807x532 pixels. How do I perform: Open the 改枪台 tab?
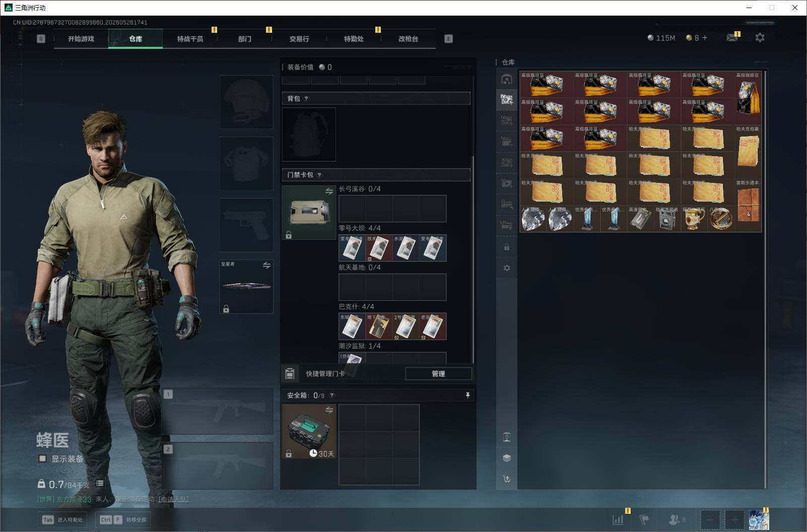click(408, 39)
